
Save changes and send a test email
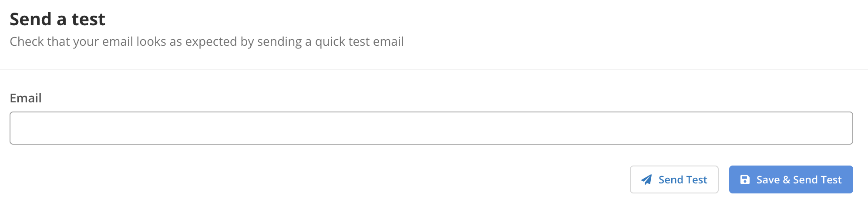791,179
